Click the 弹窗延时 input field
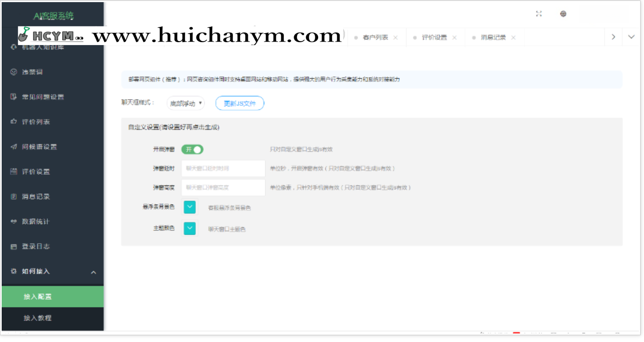Screen dimensions: 644x342 (x=223, y=168)
